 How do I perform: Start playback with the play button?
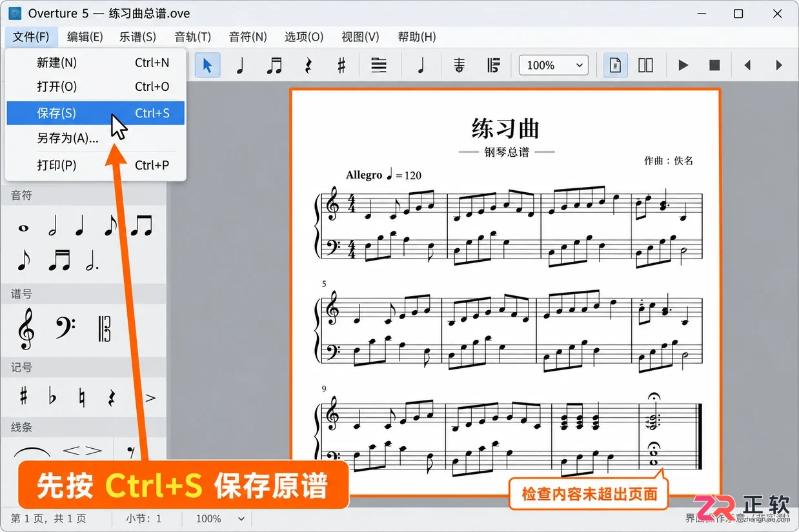point(683,65)
